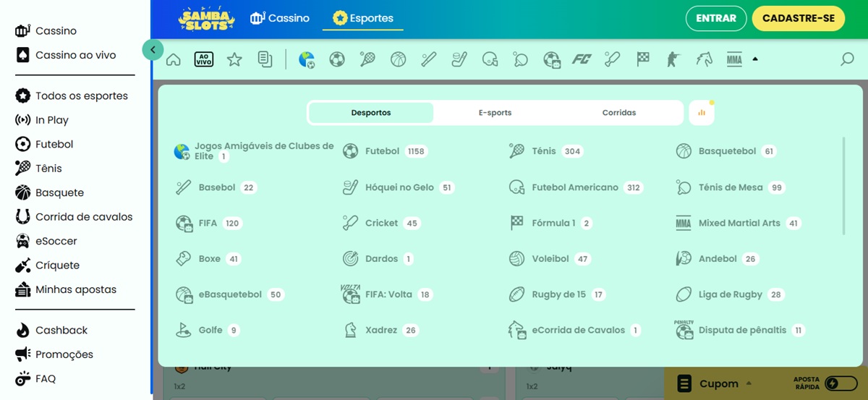Open Cassino in left sidebar
This screenshot has width=868, height=400.
[46, 31]
